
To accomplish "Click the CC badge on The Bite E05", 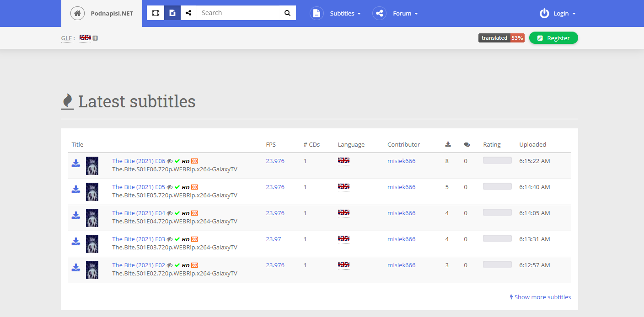I will [x=195, y=187].
